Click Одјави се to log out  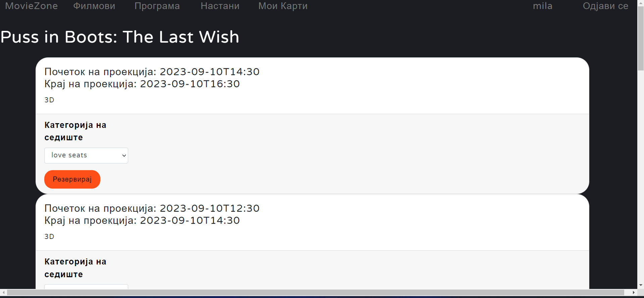605,6
